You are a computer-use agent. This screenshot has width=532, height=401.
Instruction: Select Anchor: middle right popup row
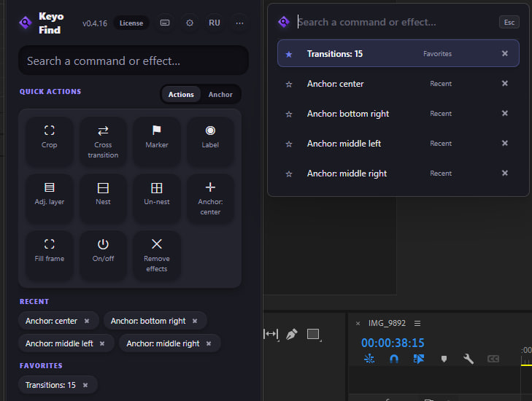coord(398,174)
